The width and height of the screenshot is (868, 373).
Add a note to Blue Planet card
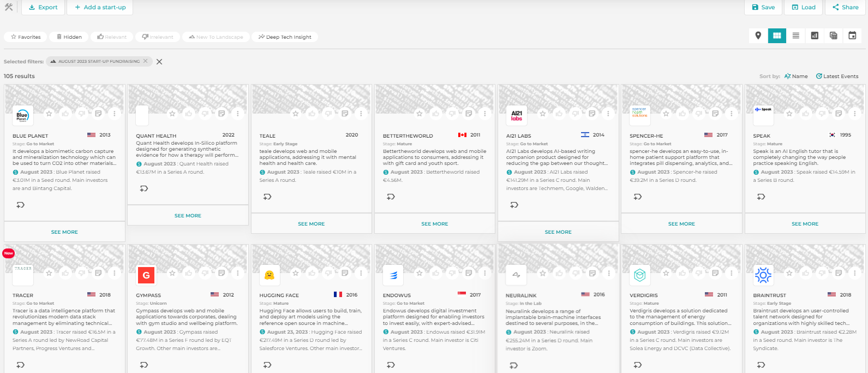(x=98, y=114)
